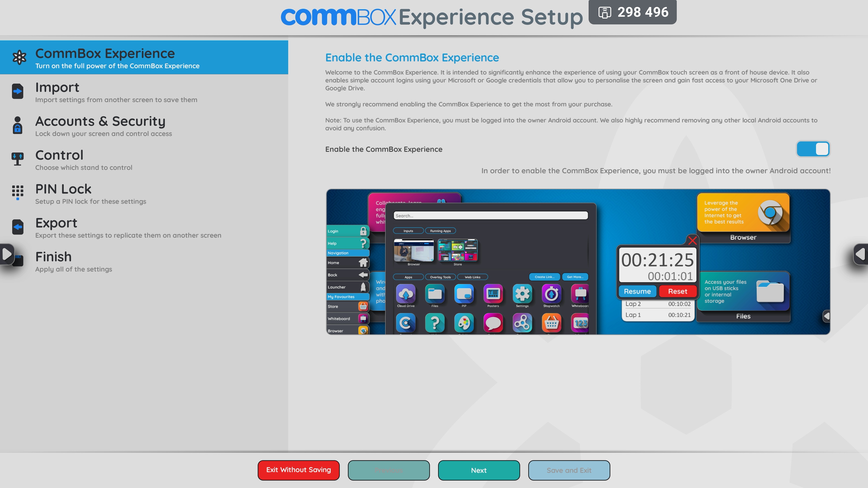
Task: Click the Next button
Action: pos(479,470)
